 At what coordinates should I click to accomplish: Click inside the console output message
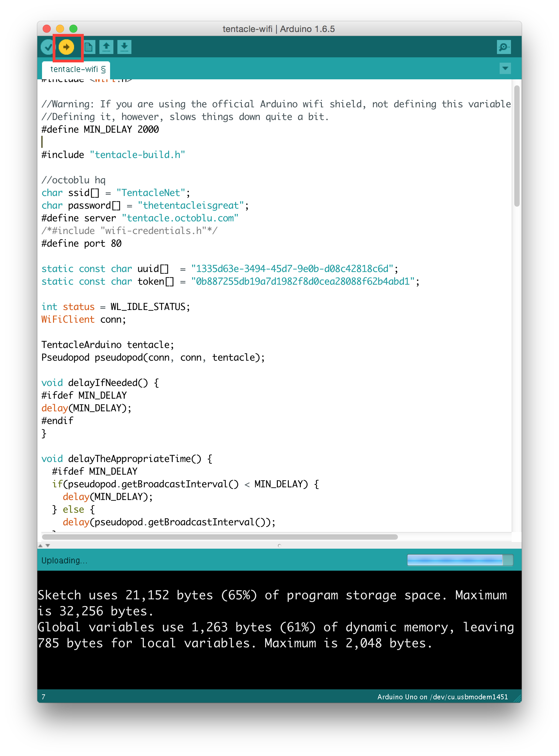tap(271, 619)
